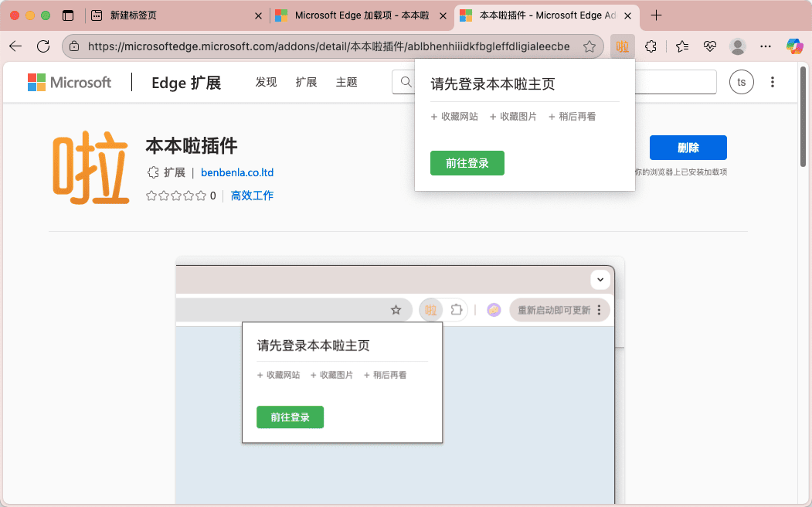Open a new tab with plus button
Image resolution: width=812 pixels, height=507 pixels.
(x=656, y=15)
